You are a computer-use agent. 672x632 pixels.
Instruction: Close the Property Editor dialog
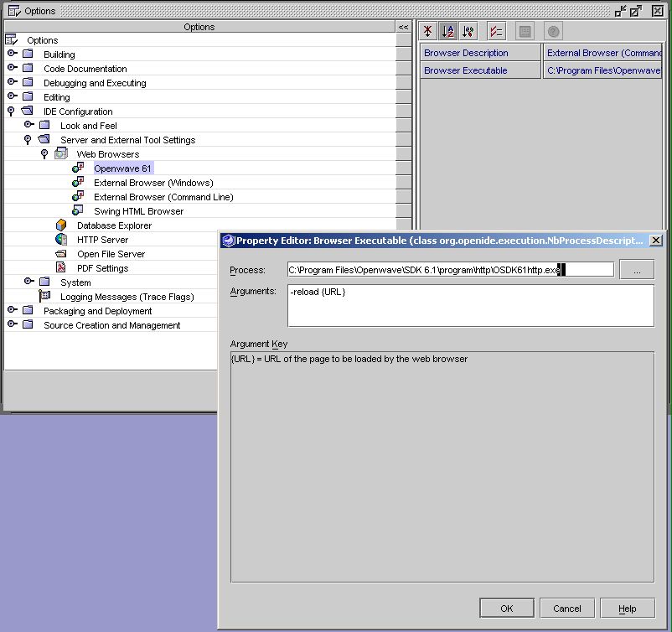coord(656,240)
